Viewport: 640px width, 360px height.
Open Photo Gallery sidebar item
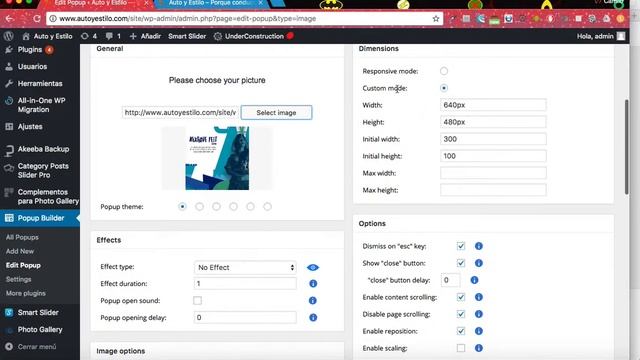coord(40,330)
